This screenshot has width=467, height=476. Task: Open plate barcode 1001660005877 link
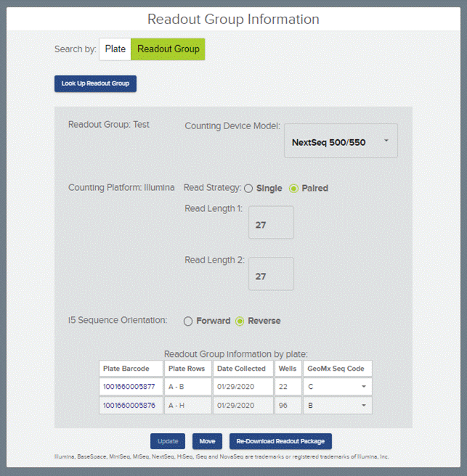130,387
